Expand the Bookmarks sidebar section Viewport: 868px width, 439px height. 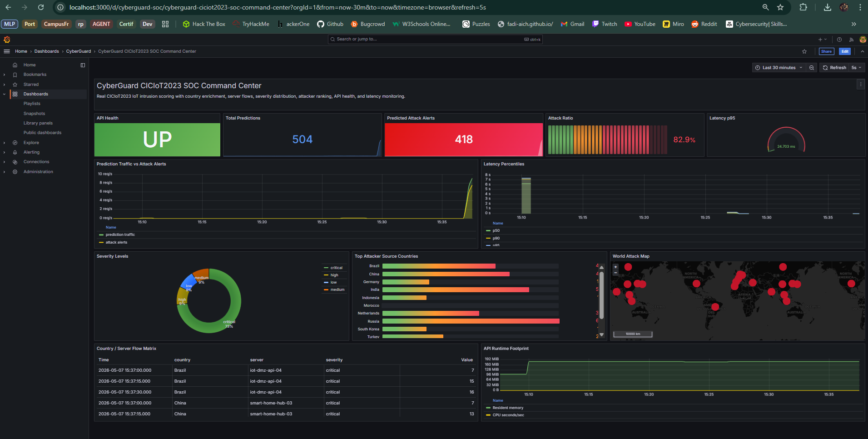[x=4, y=75]
